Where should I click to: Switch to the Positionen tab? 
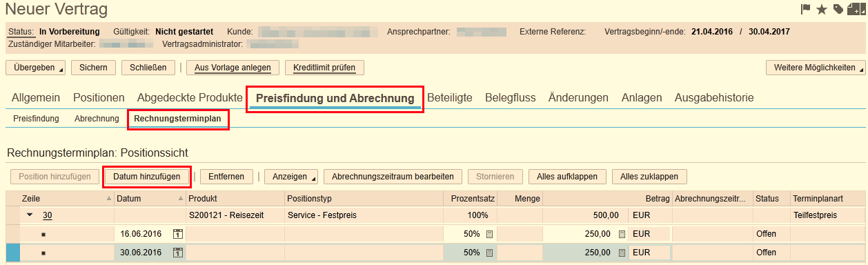[99, 98]
